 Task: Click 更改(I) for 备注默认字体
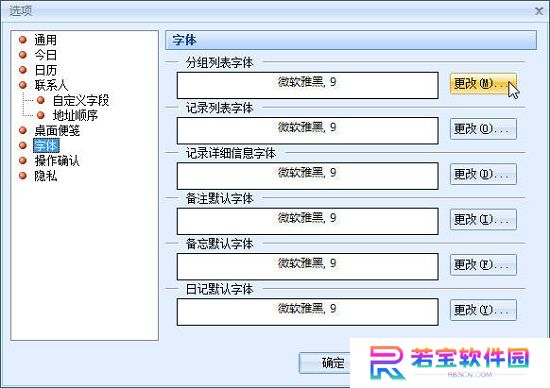(483, 220)
